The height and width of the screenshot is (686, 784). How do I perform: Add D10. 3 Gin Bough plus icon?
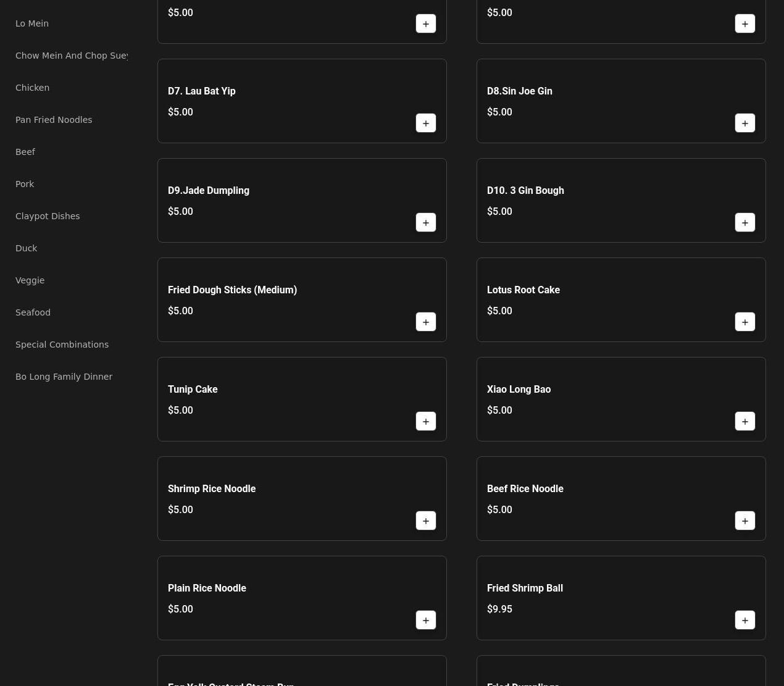(x=745, y=222)
